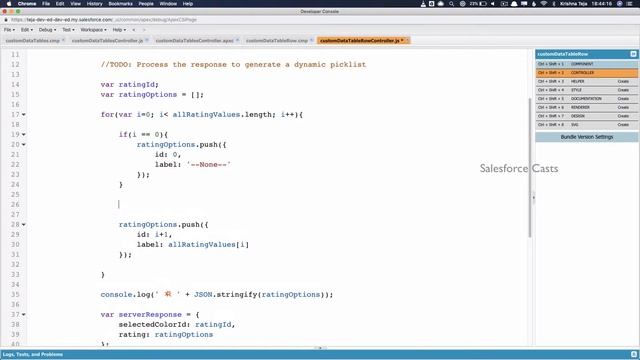
Task: Close the customDataTableRow.cmp tab
Action: pyautogui.click(x=312, y=40)
